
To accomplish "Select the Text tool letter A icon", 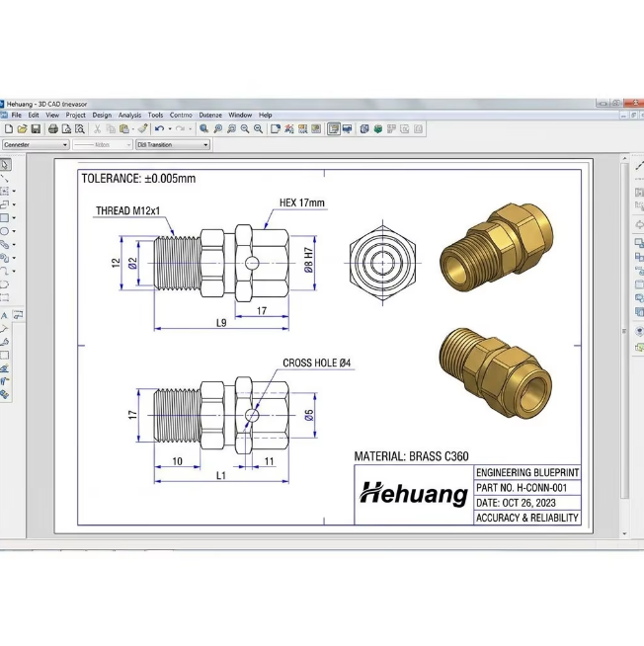I will (4, 316).
